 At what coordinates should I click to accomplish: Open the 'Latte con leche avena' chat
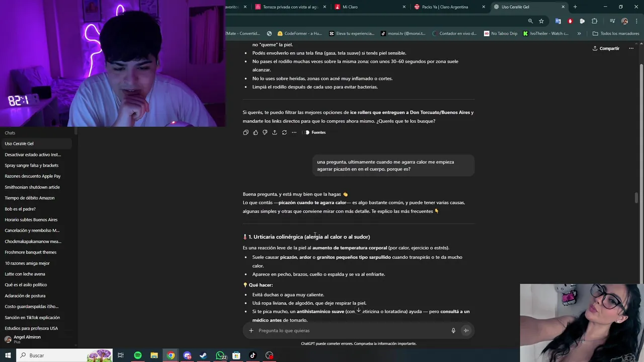pos(36,274)
